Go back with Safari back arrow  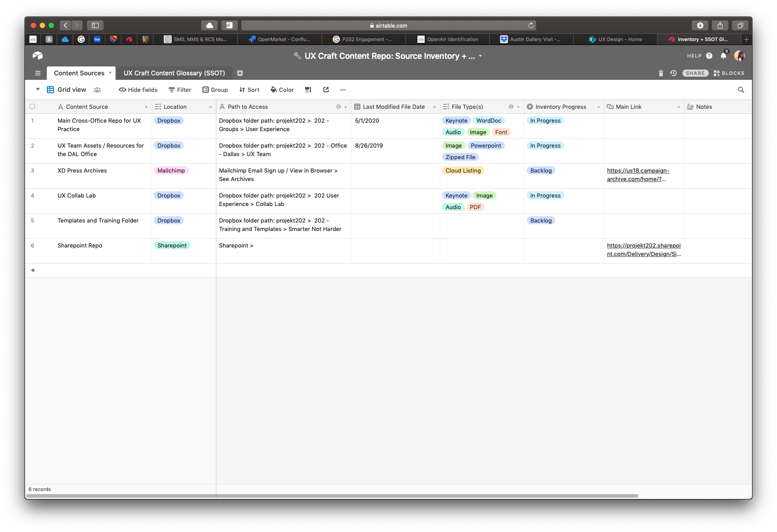(x=66, y=25)
